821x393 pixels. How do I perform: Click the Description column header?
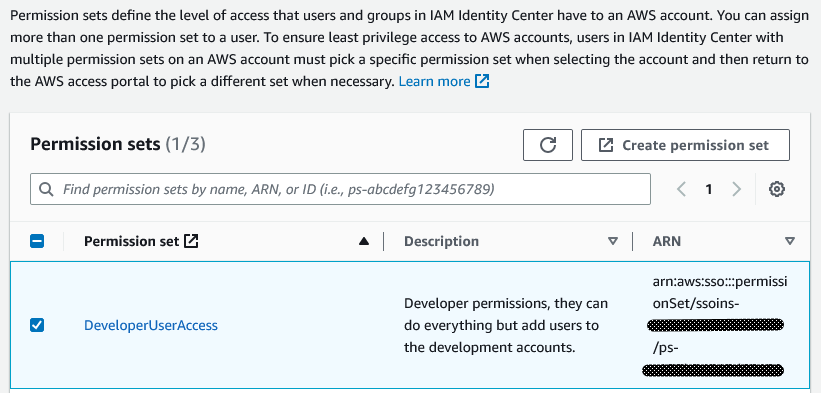[x=441, y=241]
